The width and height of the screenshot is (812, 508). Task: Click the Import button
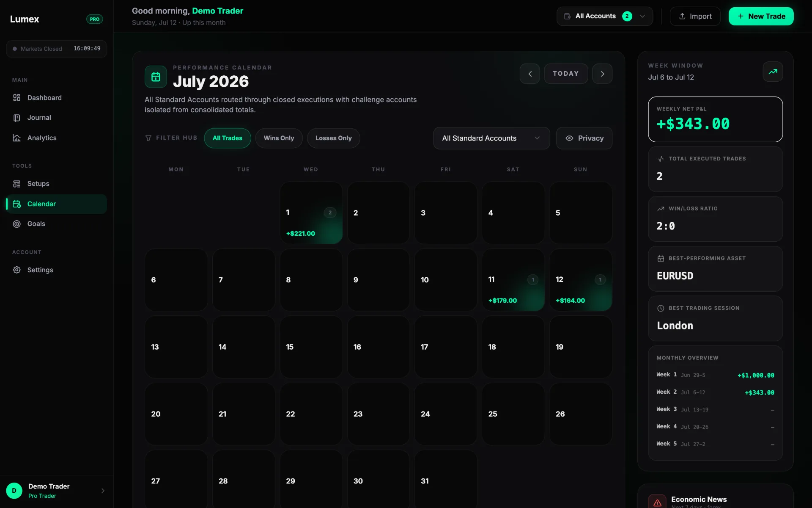695,16
